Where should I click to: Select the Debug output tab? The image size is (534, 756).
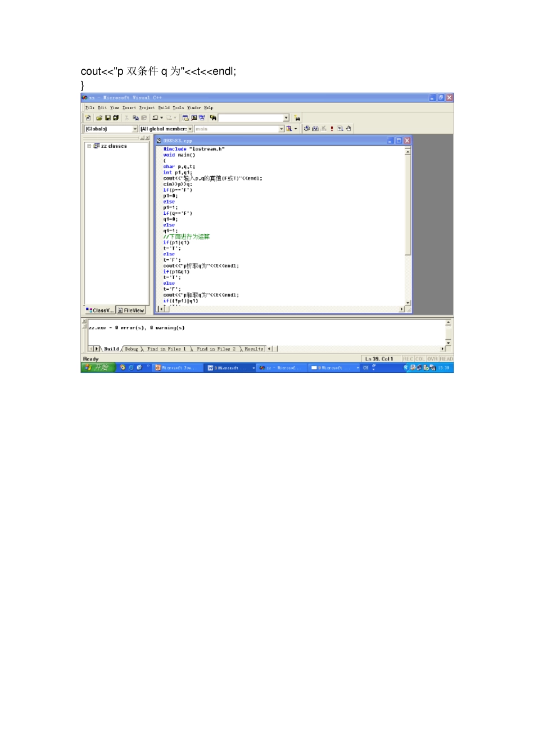[131, 349]
